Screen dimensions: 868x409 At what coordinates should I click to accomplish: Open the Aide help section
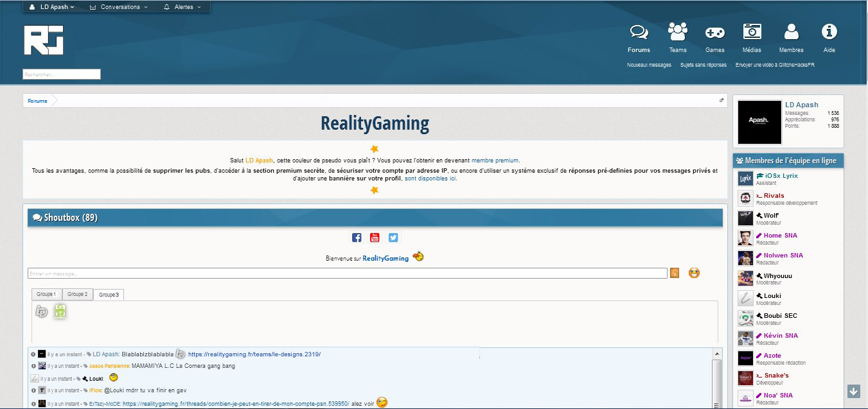click(829, 31)
